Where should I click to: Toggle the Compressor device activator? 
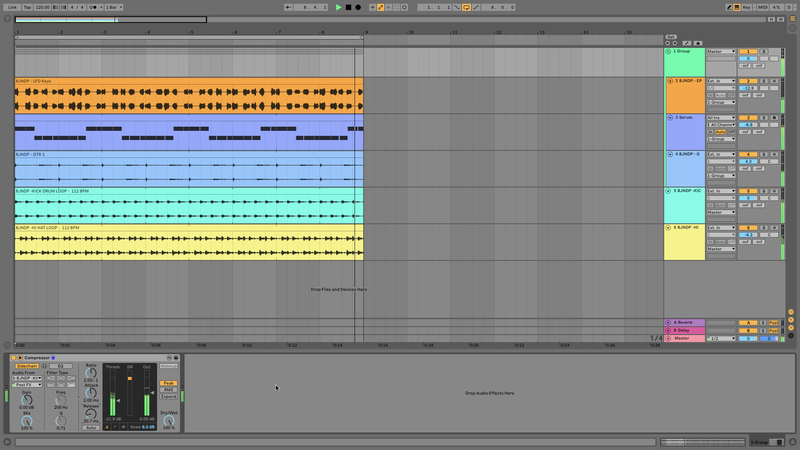pos(15,357)
